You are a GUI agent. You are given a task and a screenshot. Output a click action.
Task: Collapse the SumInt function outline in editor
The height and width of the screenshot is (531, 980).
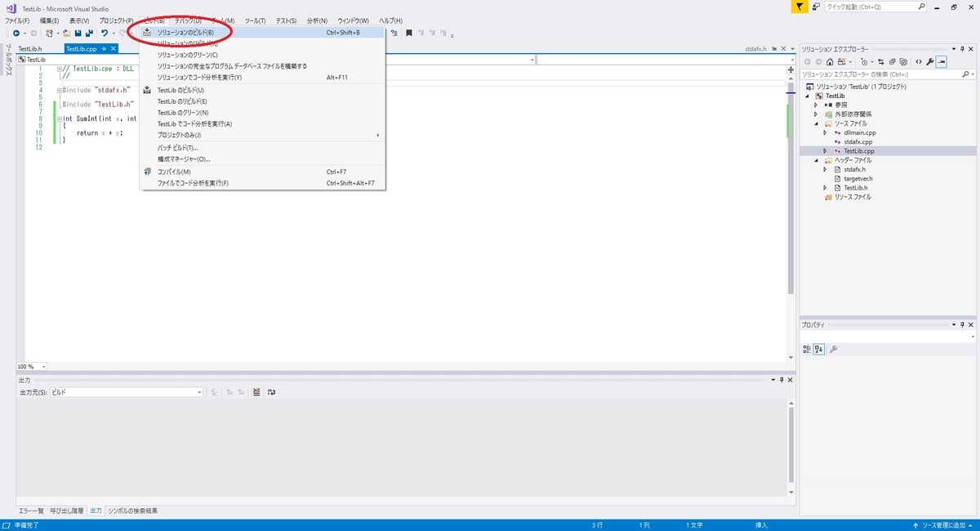(x=60, y=118)
